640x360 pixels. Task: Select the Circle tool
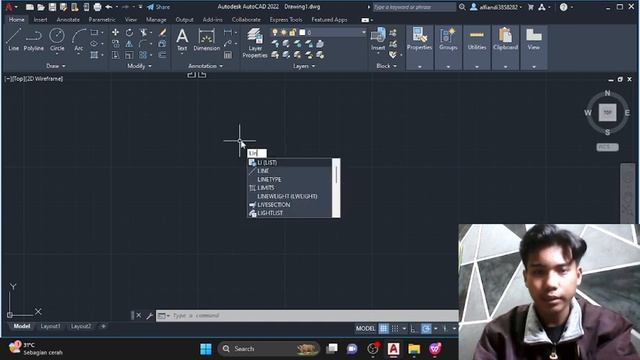(x=57, y=40)
